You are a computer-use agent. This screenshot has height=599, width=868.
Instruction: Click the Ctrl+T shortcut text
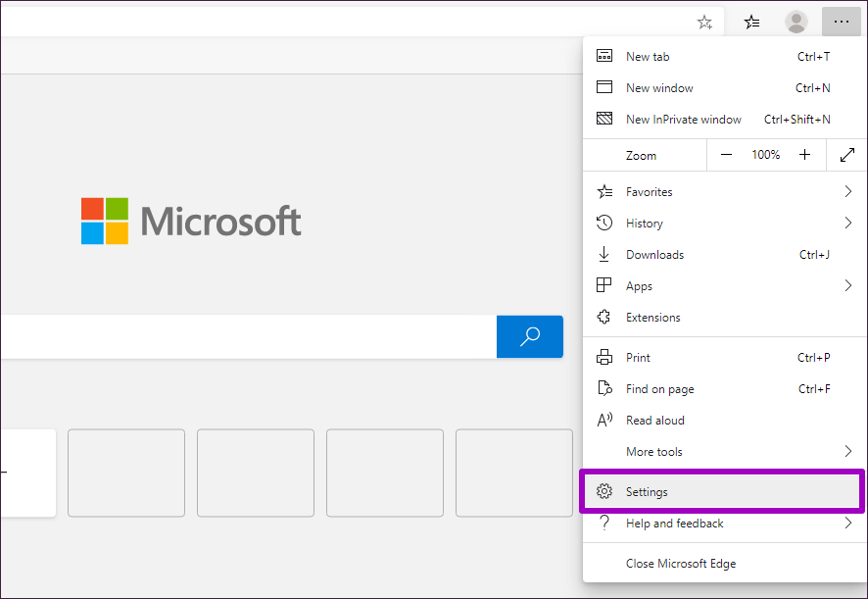coord(813,56)
